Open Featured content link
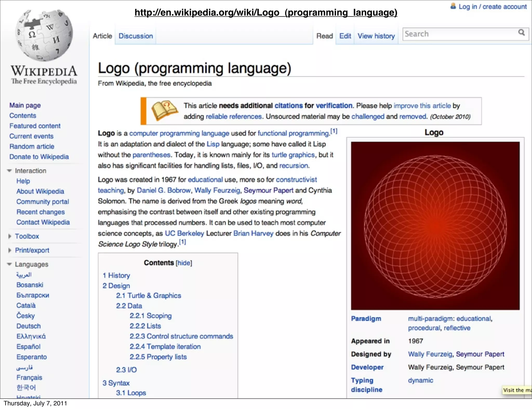The height and width of the screenshot is (409, 532). 35,126
